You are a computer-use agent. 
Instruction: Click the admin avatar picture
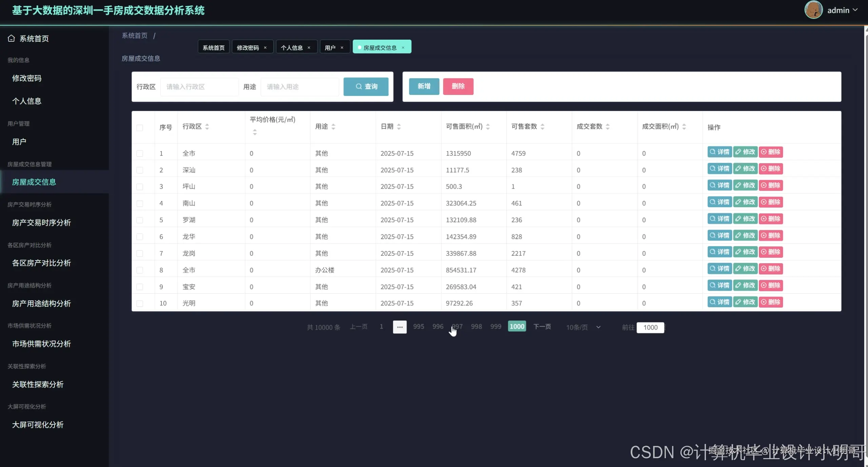[813, 10]
